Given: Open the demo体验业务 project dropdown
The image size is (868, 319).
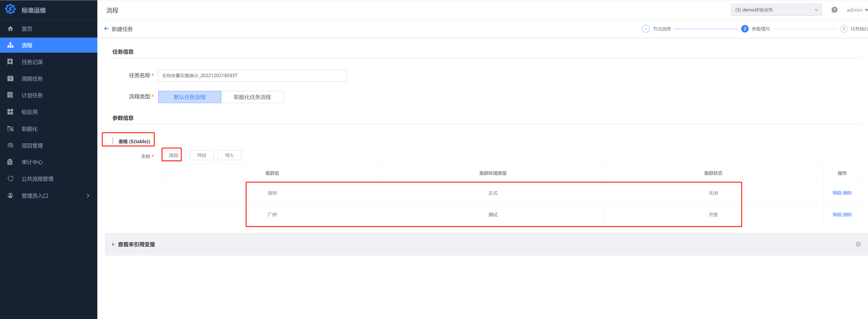Looking at the screenshot, I should coord(776,10).
